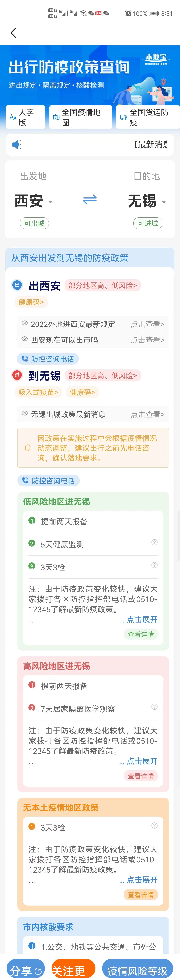Tap the phone icon beside 防控咨询电话 under 出西安

(25, 358)
